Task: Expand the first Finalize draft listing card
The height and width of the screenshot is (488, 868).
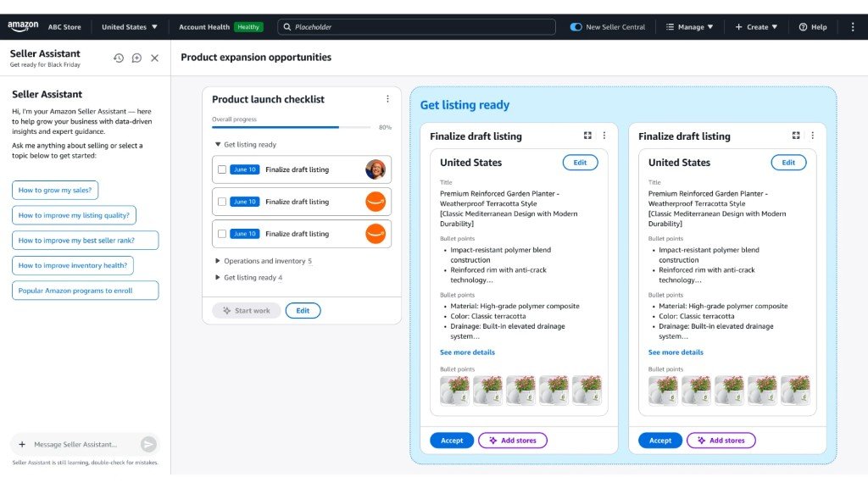Action: point(587,136)
